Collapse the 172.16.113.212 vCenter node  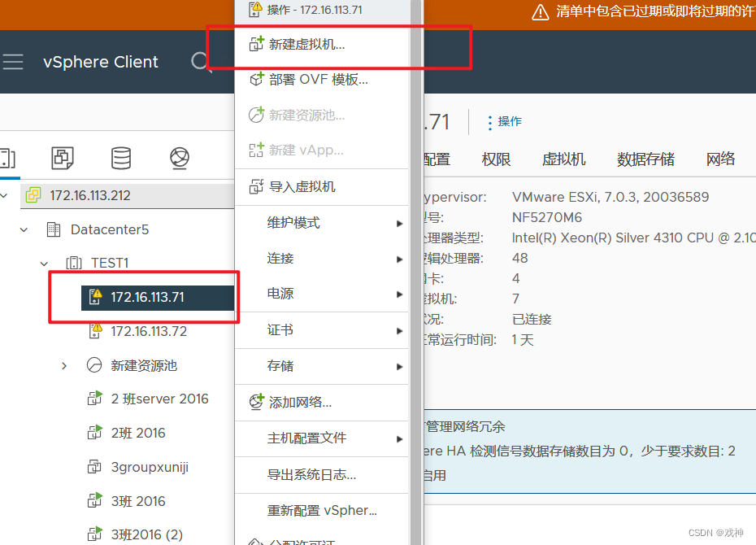[4, 195]
